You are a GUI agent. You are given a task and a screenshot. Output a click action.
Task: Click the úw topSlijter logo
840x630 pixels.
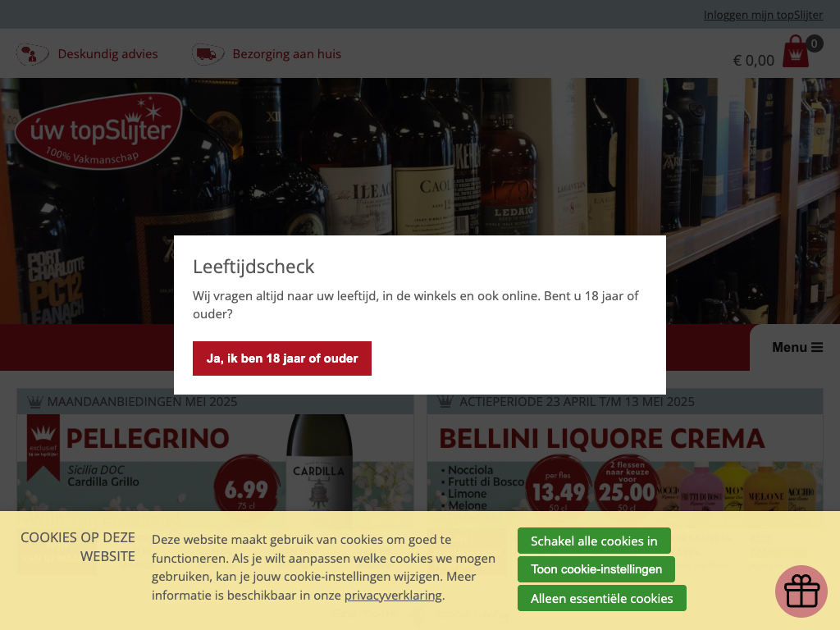(98, 131)
